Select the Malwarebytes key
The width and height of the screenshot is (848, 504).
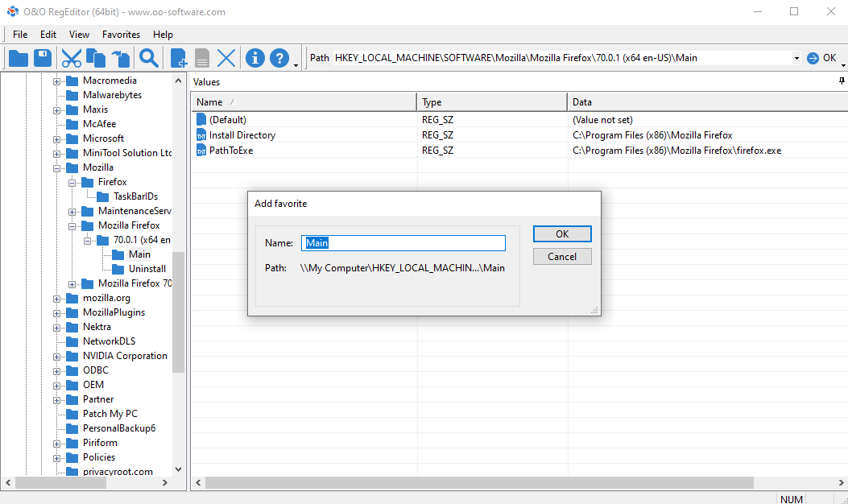(112, 95)
